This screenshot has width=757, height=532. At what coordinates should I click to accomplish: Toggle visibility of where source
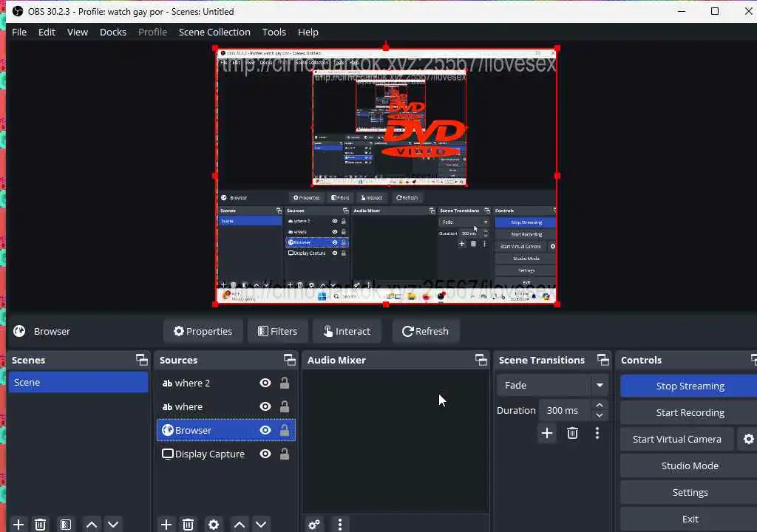pos(265,406)
